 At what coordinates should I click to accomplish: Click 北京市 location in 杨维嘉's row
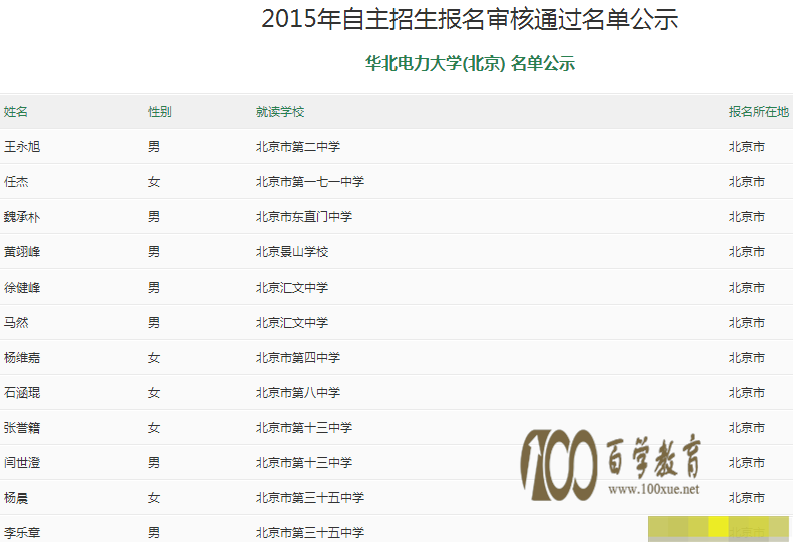coord(746,357)
